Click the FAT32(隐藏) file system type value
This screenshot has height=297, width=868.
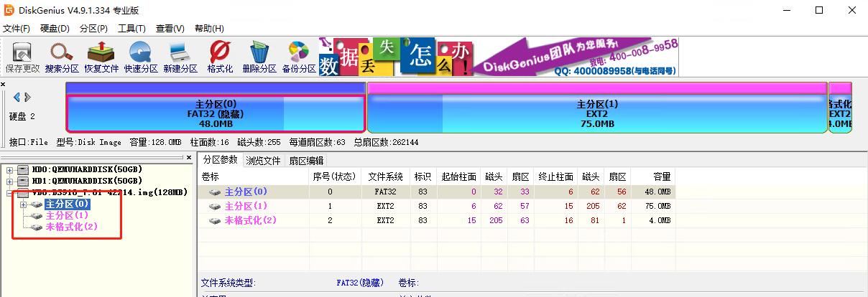(x=360, y=283)
